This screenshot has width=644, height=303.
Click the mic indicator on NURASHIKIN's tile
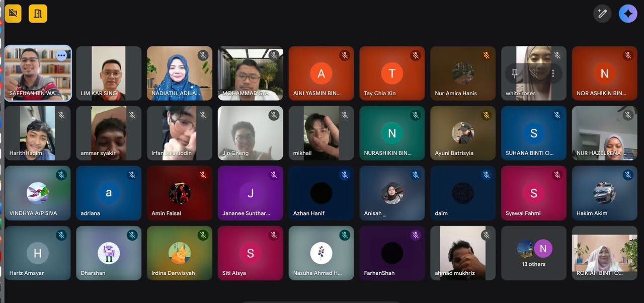coord(416,115)
